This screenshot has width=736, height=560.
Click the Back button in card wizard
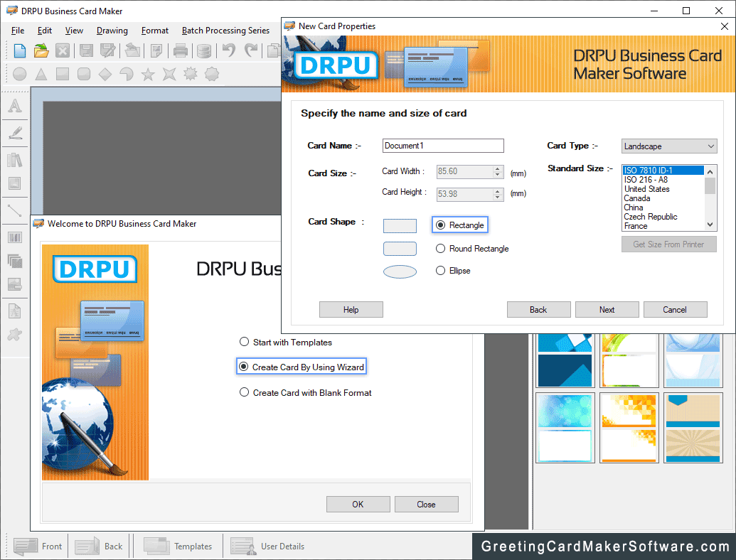coord(538,310)
